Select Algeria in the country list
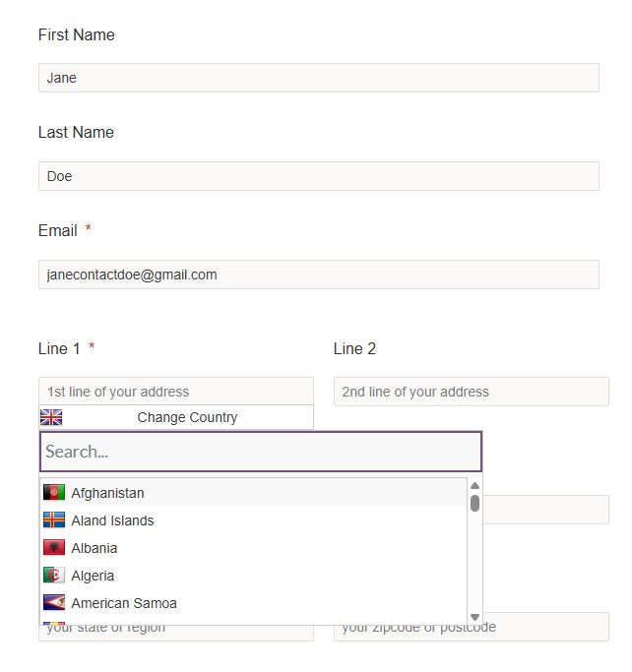 click(93, 576)
